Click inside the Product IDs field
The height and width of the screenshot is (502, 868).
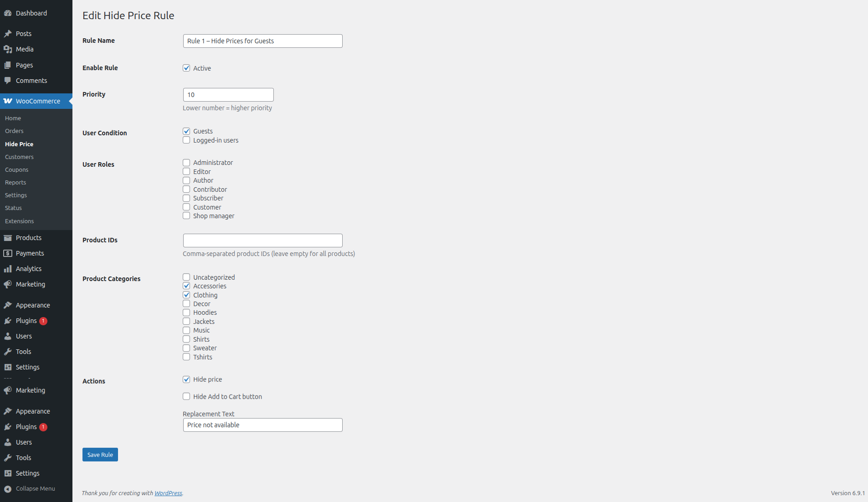[x=262, y=240]
